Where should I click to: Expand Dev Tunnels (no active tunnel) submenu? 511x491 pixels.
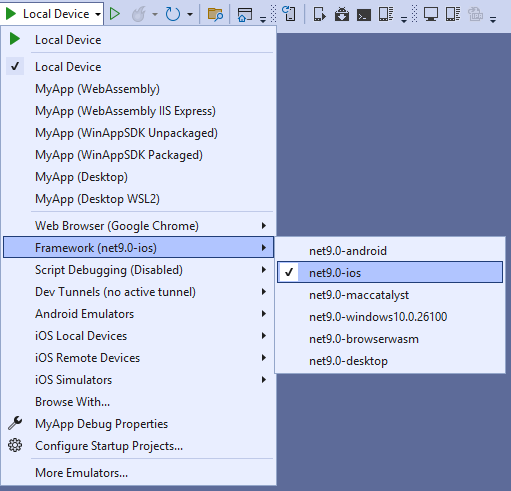pyautogui.click(x=139, y=292)
